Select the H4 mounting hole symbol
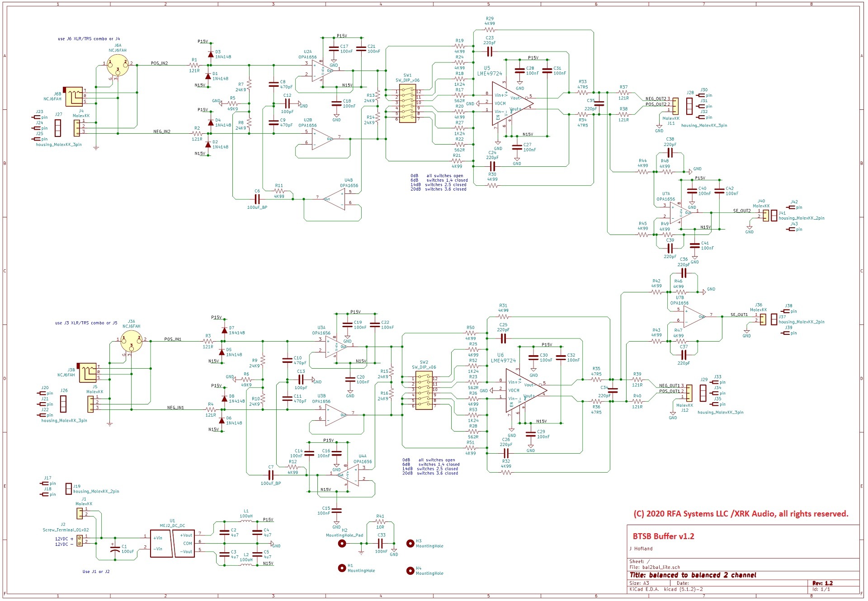Viewport: 868px width, 601px height. [410, 571]
